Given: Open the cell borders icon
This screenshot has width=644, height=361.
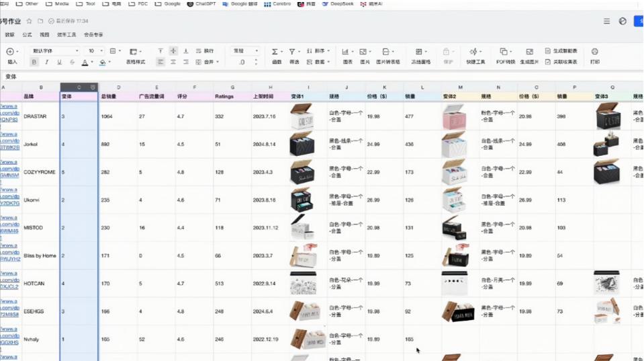Looking at the screenshot, I should click(113, 51).
